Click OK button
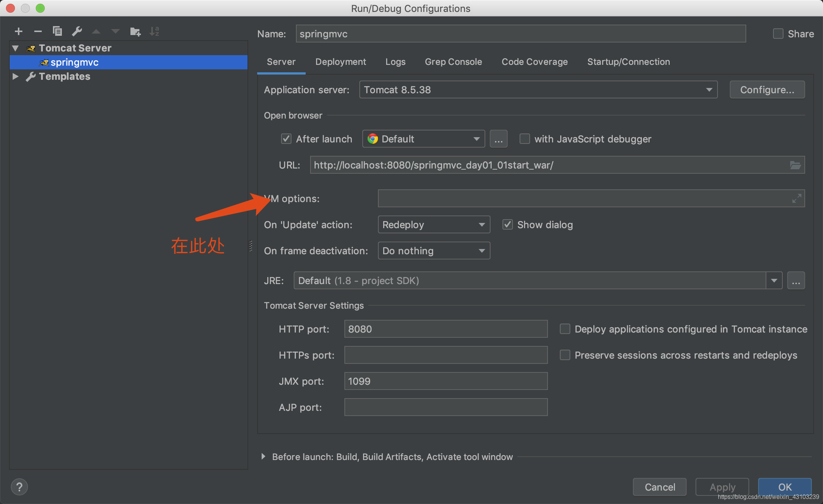This screenshot has height=504, width=823. click(785, 487)
